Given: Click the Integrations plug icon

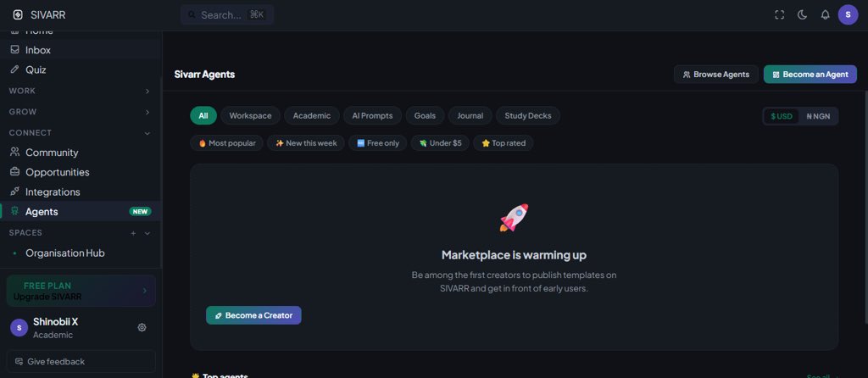Looking at the screenshot, I should tap(15, 192).
